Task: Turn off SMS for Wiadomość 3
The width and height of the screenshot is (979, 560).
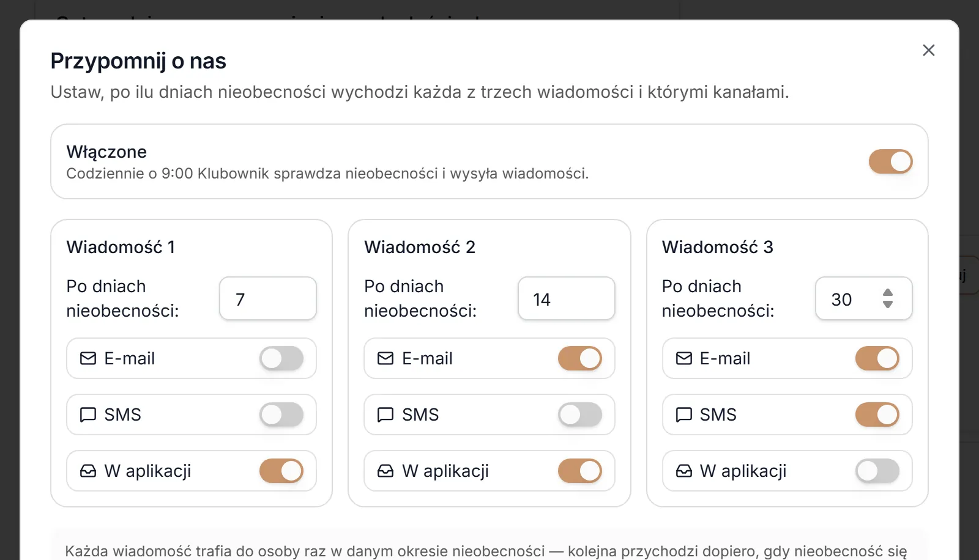Action: (877, 414)
